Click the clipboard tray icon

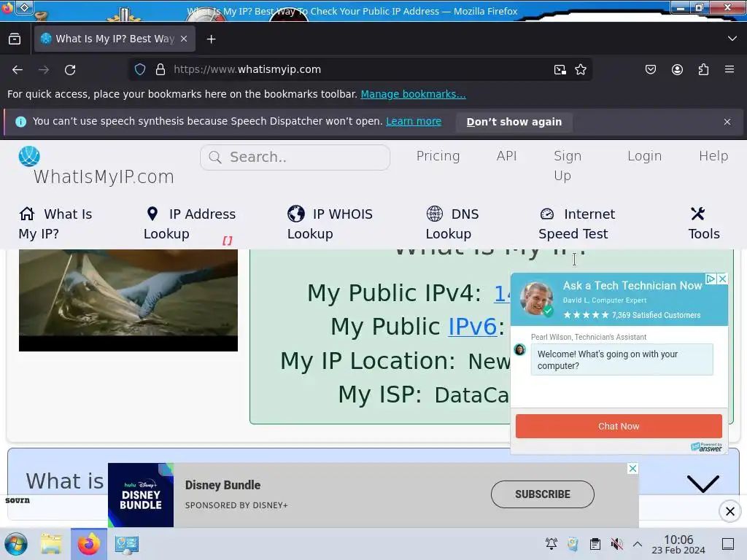click(x=595, y=544)
